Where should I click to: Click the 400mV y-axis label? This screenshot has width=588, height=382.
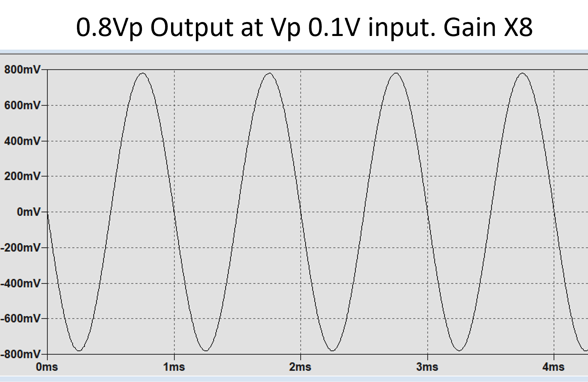22,141
